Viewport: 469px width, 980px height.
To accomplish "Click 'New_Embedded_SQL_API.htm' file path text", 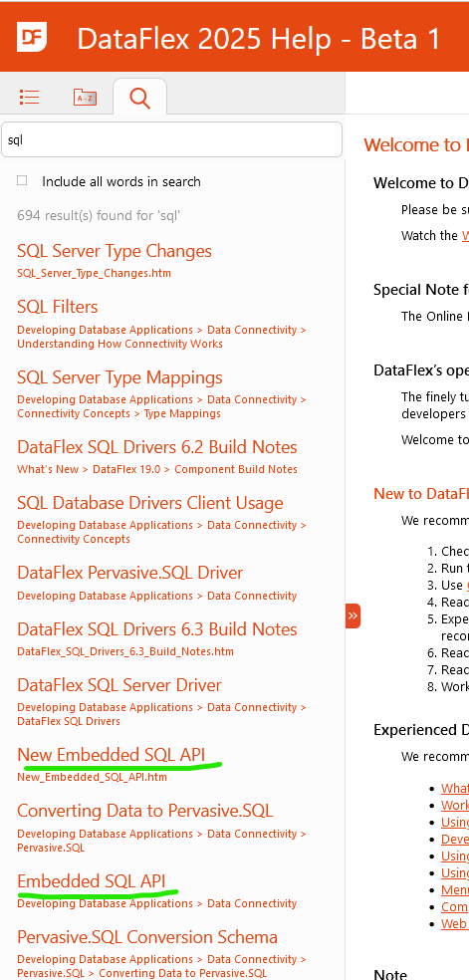I will pos(92,777).
